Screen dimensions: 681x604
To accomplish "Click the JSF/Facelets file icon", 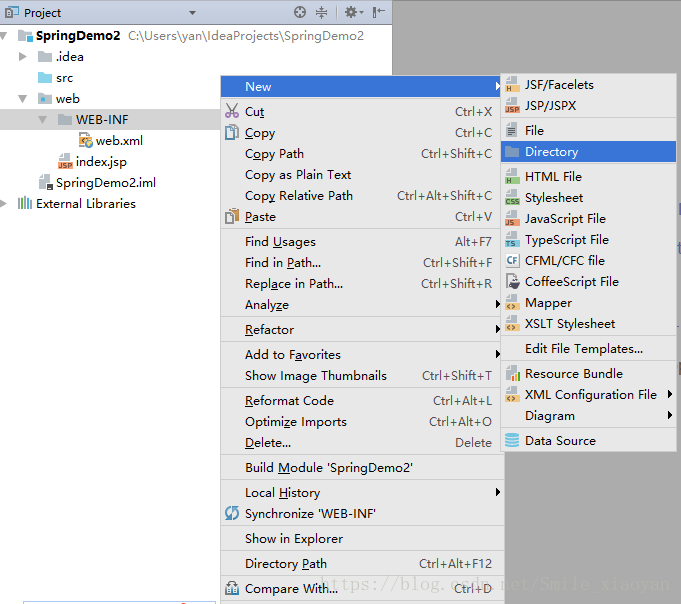I will 512,84.
